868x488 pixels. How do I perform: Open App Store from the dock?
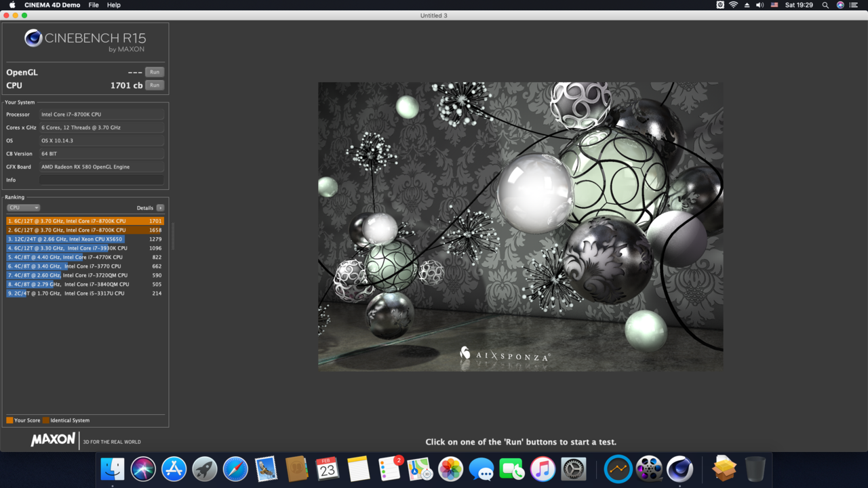click(x=174, y=469)
